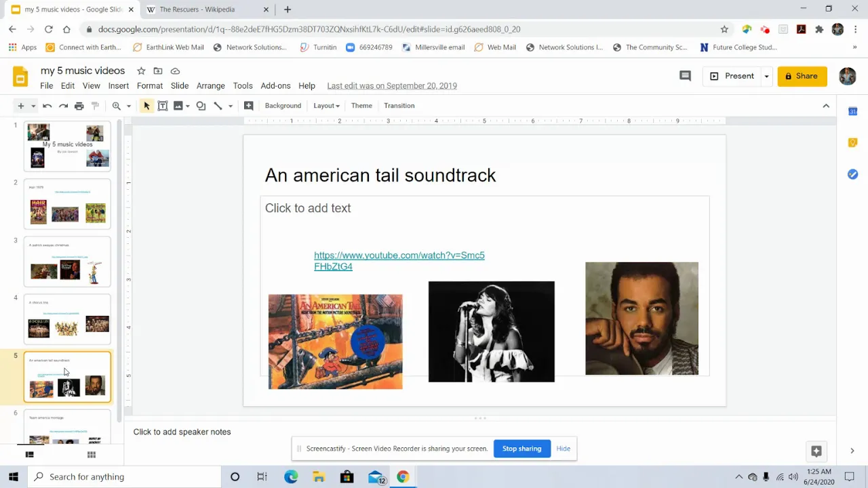
Task: Move the presentation to a folder
Action: click(x=158, y=71)
